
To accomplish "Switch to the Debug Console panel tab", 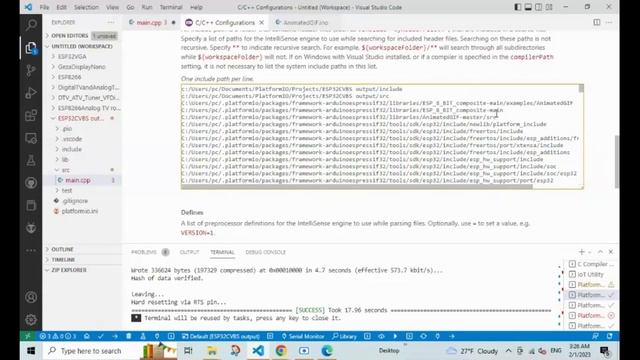I will [265, 252].
